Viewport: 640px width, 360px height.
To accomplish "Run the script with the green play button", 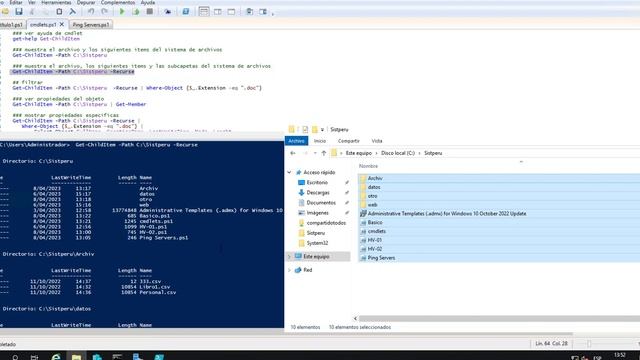I will point(122,11).
